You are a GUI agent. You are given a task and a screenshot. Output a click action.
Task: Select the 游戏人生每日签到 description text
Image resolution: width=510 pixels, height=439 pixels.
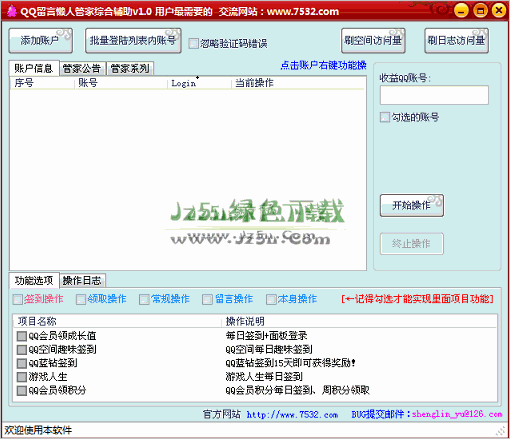point(264,377)
